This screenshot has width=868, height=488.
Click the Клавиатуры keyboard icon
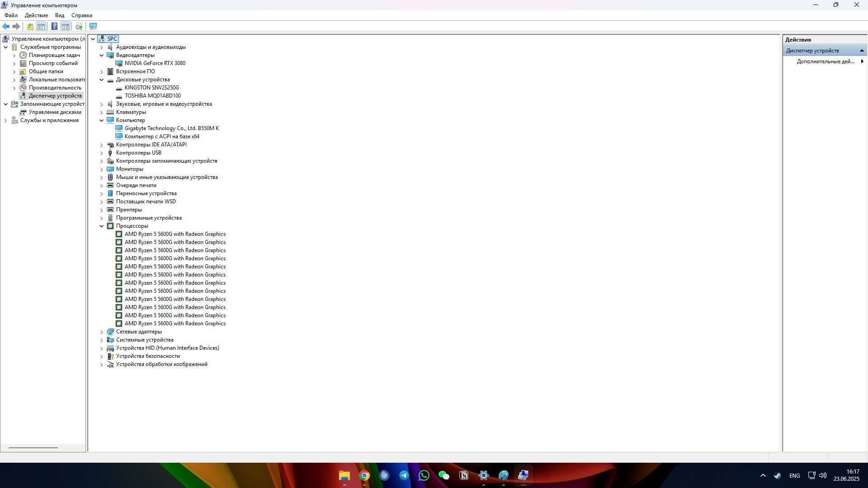point(110,112)
